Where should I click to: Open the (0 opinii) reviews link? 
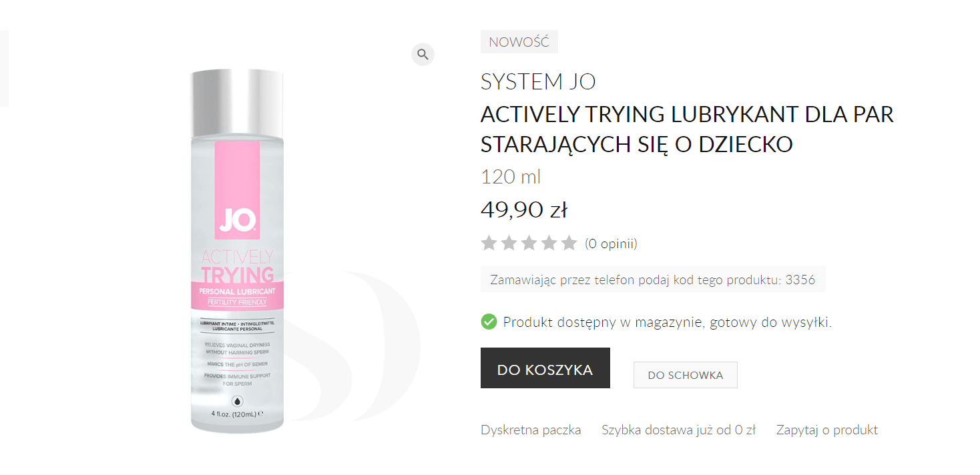[611, 244]
